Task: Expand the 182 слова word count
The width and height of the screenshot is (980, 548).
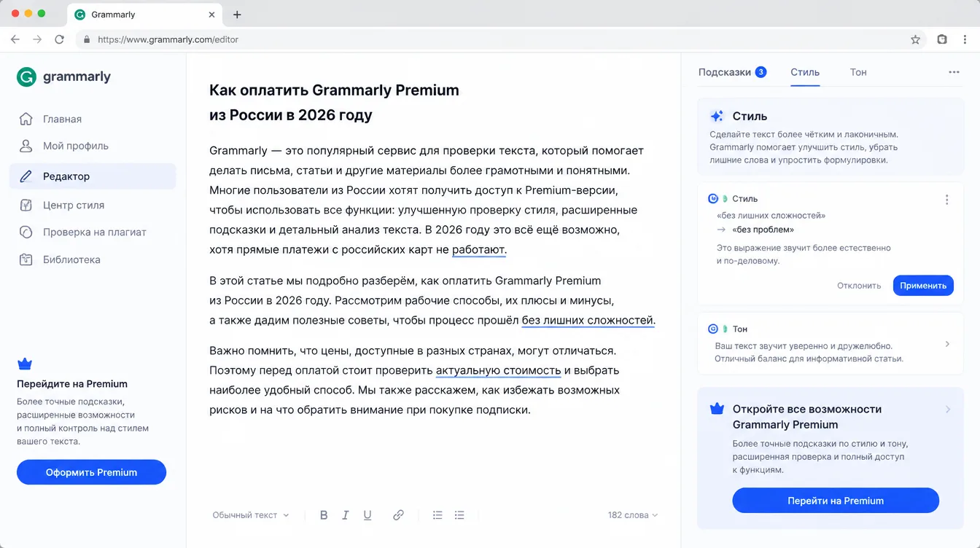Action: (x=633, y=515)
